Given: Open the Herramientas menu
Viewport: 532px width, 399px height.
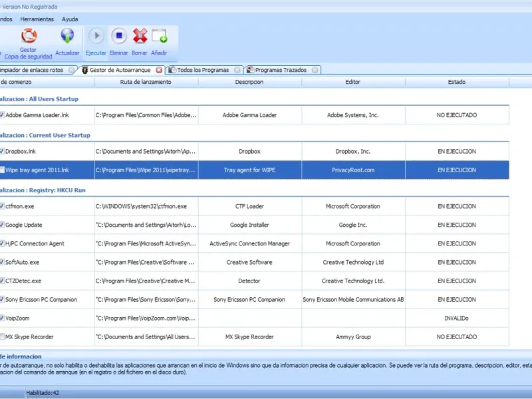Looking at the screenshot, I should click(37, 19).
